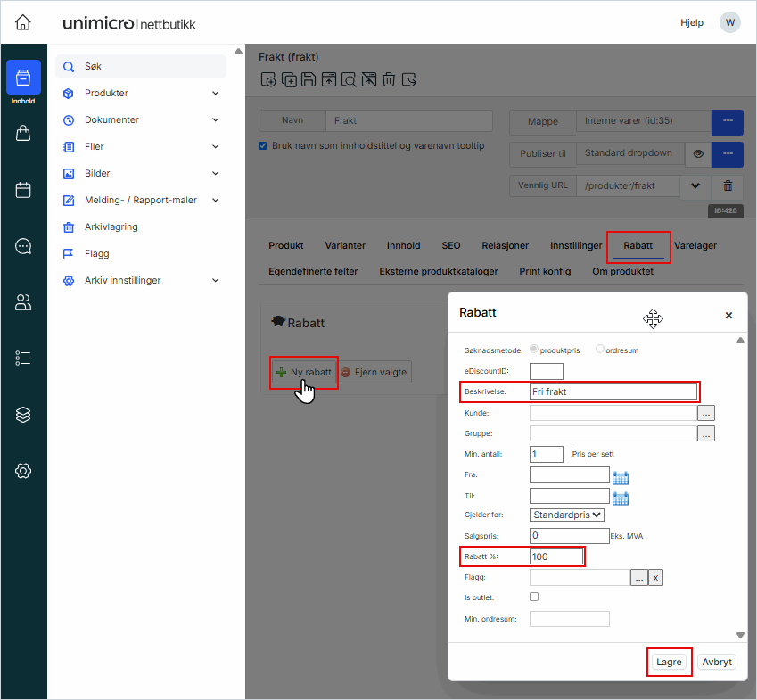The height and width of the screenshot is (700, 757).
Task: Open the settings gear in sidebar
Action: coord(23,471)
